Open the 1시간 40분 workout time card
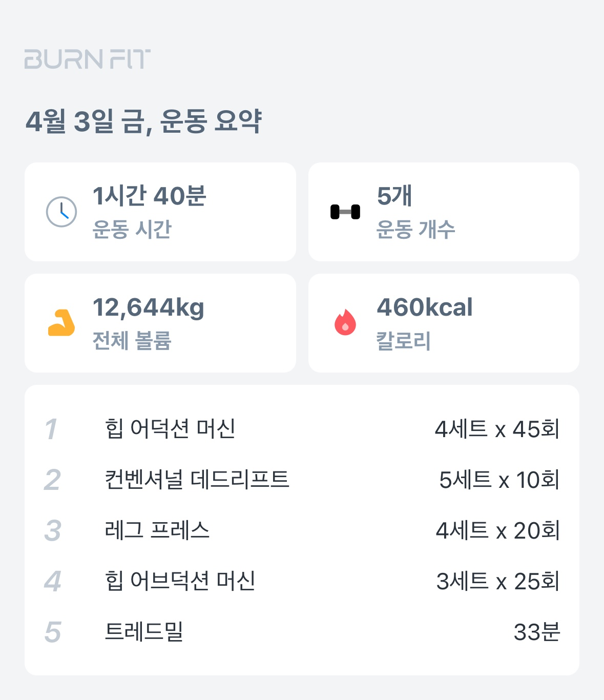The height and width of the screenshot is (700, 604). 160,212
